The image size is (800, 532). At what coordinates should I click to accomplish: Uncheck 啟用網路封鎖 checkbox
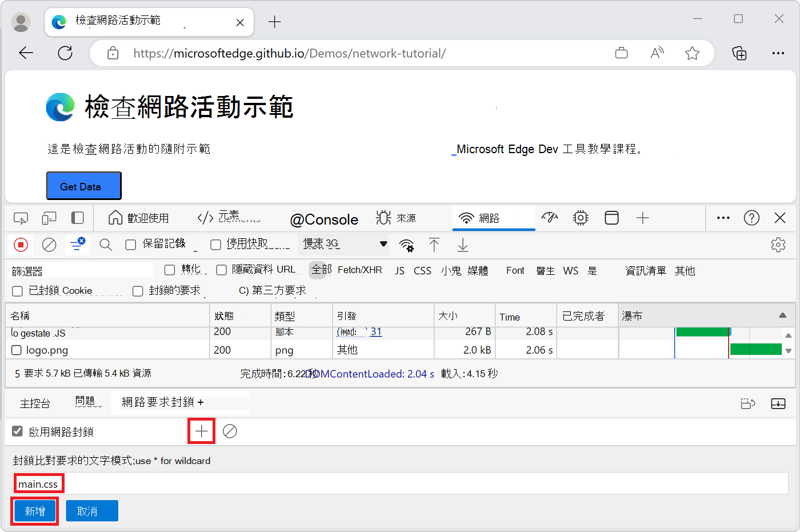(x=18, y=431)
